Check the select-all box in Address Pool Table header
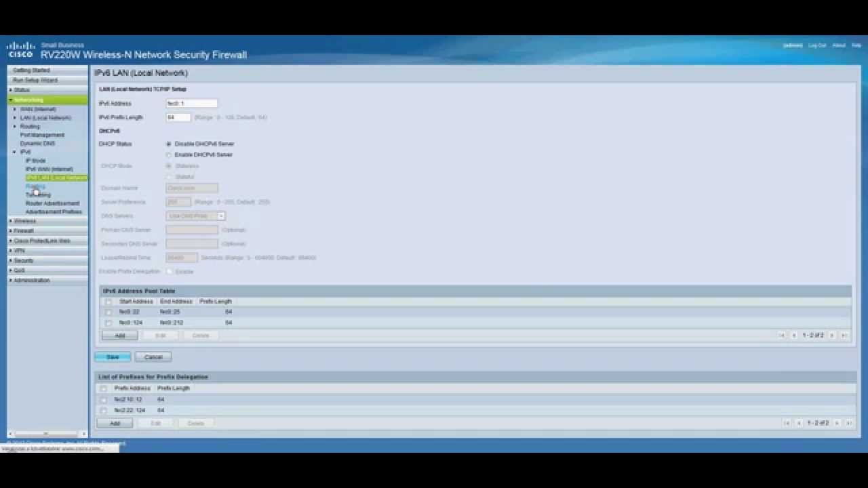Image resolution: width=868 pixels, height=488 pixels. pyautogui.click(x=108, y=302)
